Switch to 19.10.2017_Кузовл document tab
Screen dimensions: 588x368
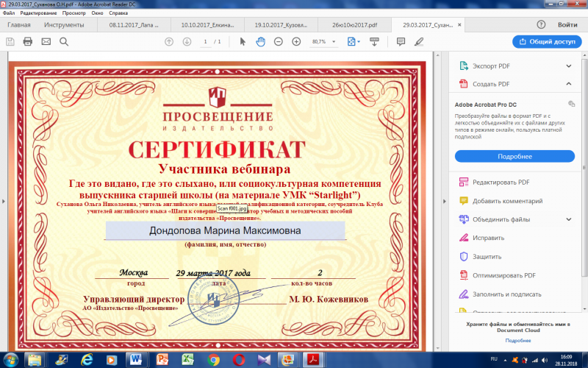click(281, 25)
